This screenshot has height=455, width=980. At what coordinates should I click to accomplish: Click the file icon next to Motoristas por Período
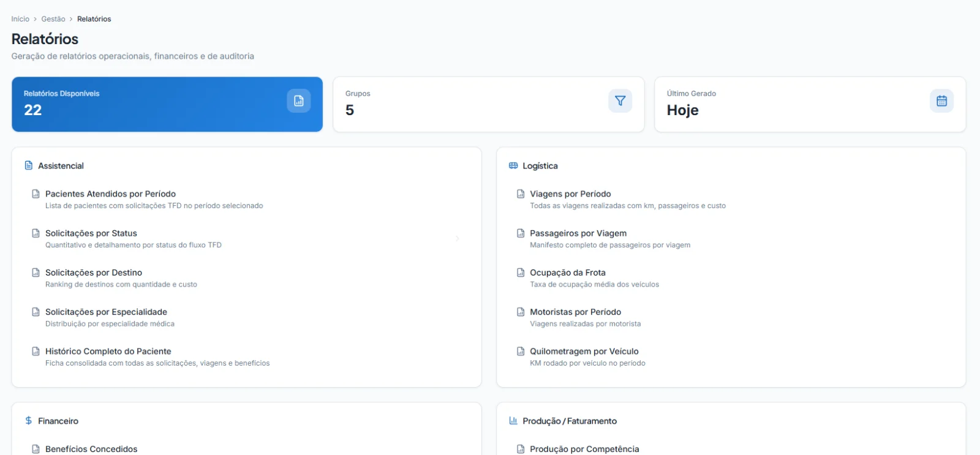coord(521,312)
